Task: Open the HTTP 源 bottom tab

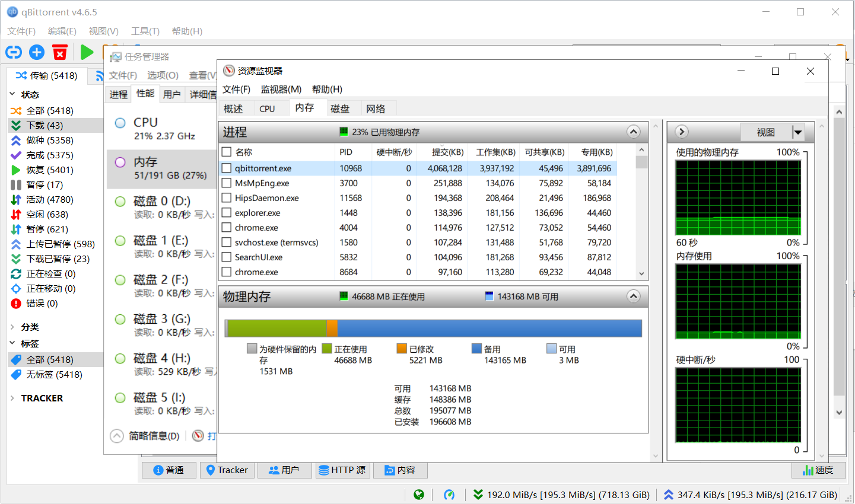Action: pos(342,470)
